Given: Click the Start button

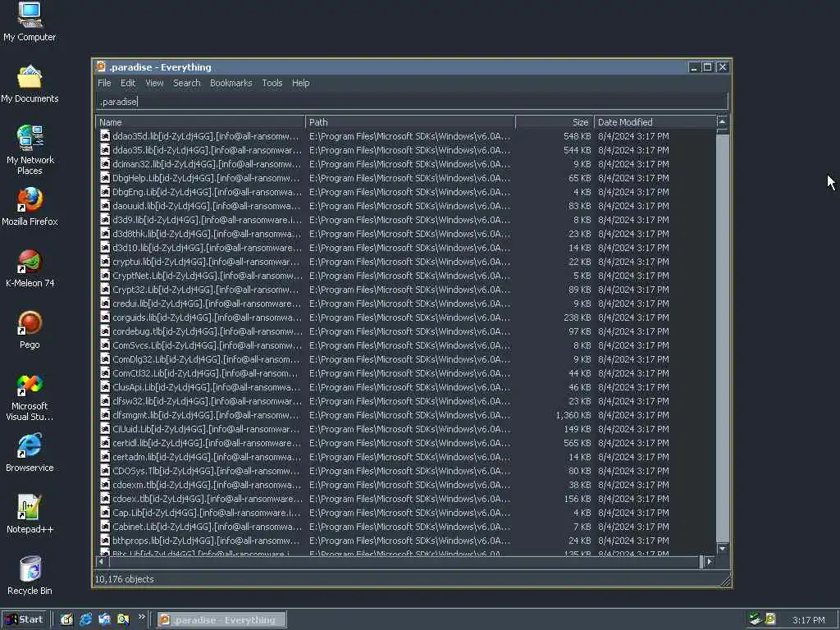Looking at the screenshot, I should (25, 619).
